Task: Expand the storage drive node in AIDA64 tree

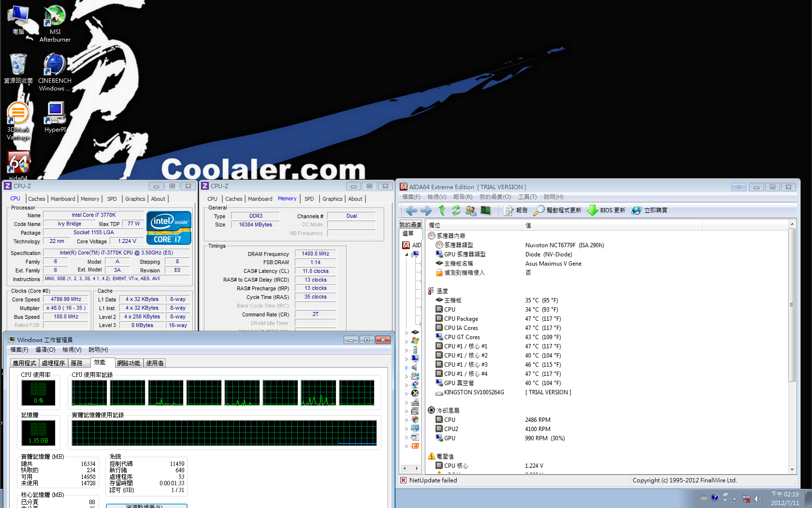Action: coord(406,376)
